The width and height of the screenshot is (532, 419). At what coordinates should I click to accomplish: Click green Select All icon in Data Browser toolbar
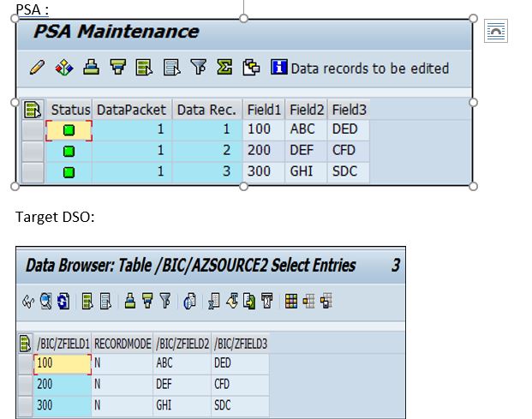tap(87, 302)
